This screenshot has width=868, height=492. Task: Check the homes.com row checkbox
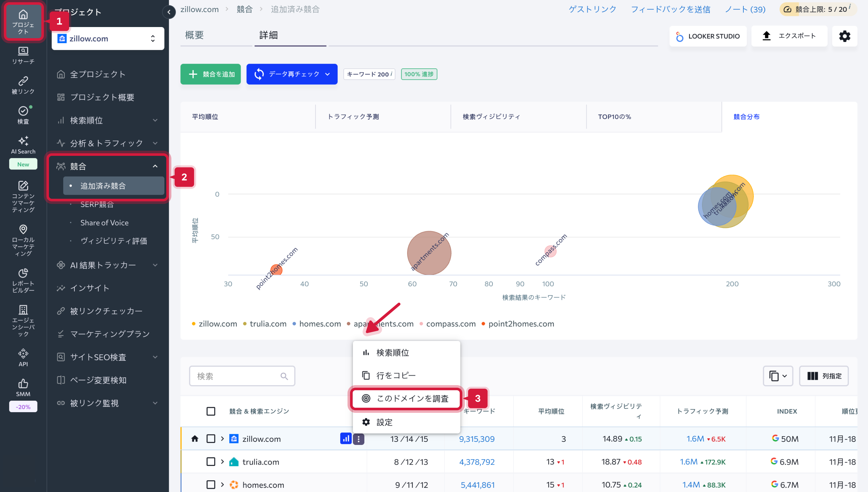(211, 485)
